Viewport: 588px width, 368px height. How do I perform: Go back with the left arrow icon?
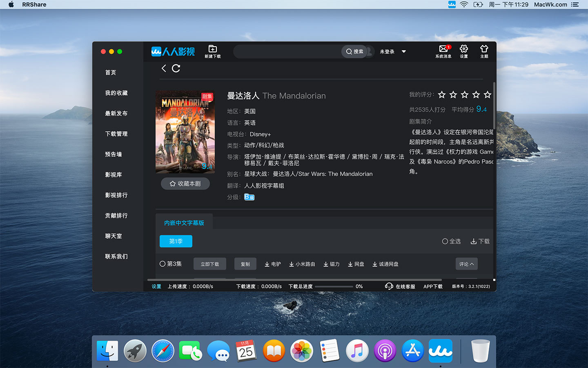click(x=164, y=68)
